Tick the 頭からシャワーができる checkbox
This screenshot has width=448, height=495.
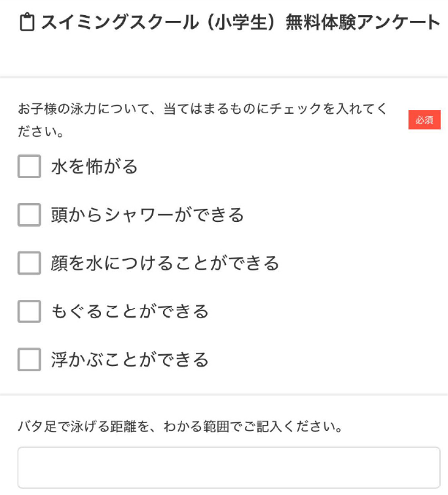(x=29, y=215)
